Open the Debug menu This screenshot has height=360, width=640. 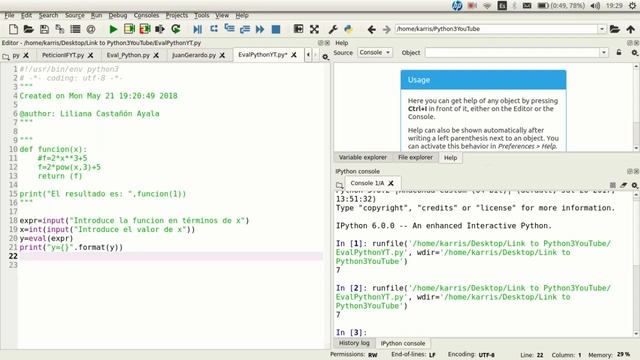pyautogui.click(x=118, y=16)
